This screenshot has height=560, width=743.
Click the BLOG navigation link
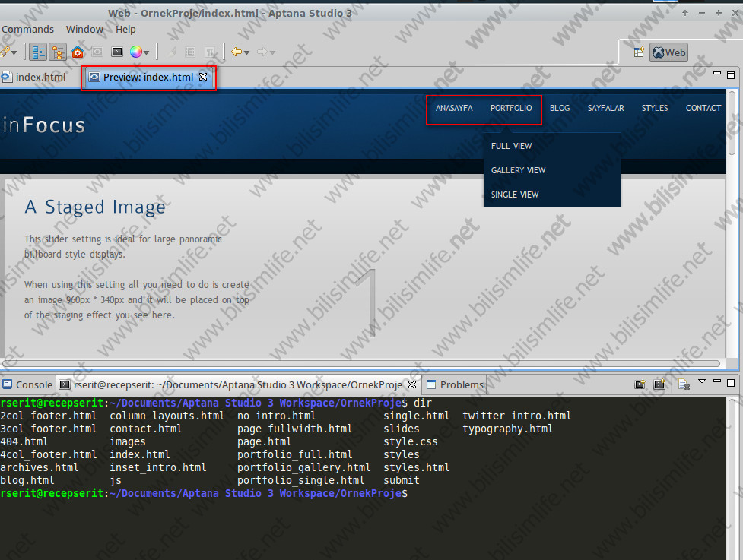(x=559, y=108)
